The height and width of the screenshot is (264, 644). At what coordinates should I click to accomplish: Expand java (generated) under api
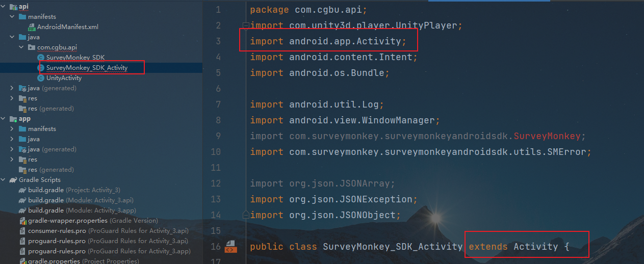[13, 88]
